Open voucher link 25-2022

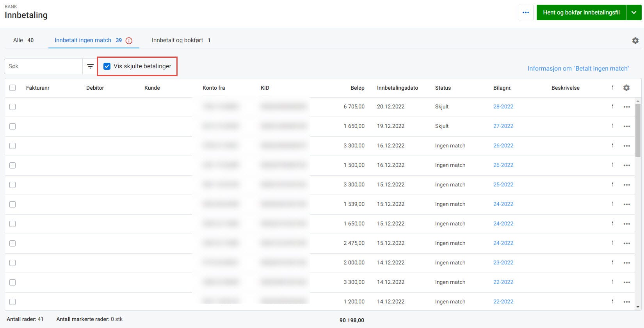tap(503, 184)
